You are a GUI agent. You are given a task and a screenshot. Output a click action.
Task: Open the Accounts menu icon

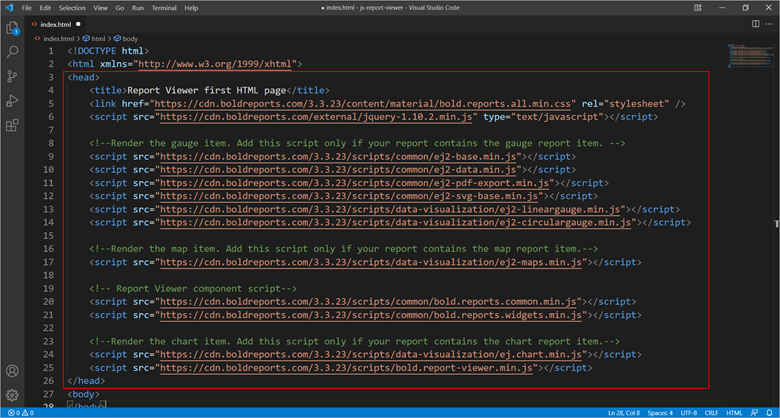(x=12, y=371)
